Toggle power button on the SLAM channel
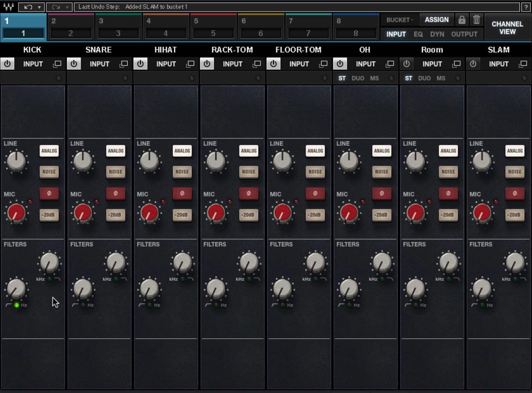The image size is (532, 393). (x=473, y=64)
